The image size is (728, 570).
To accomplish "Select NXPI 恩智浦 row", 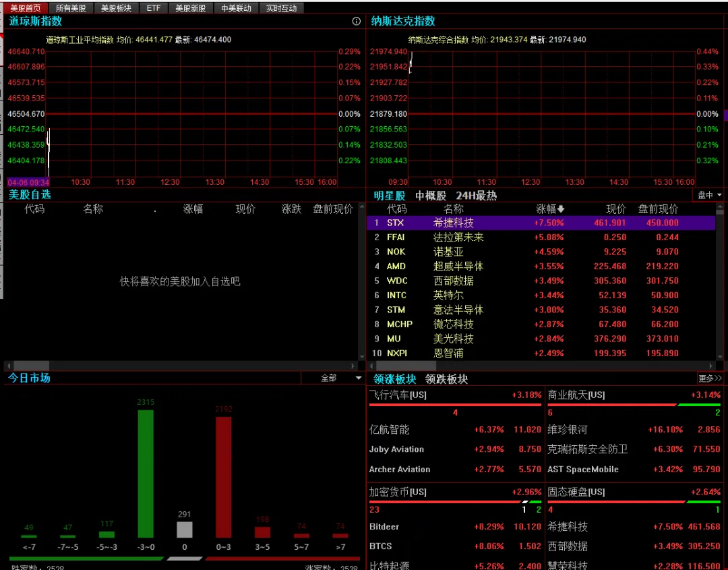I will [x=541, y=353].
